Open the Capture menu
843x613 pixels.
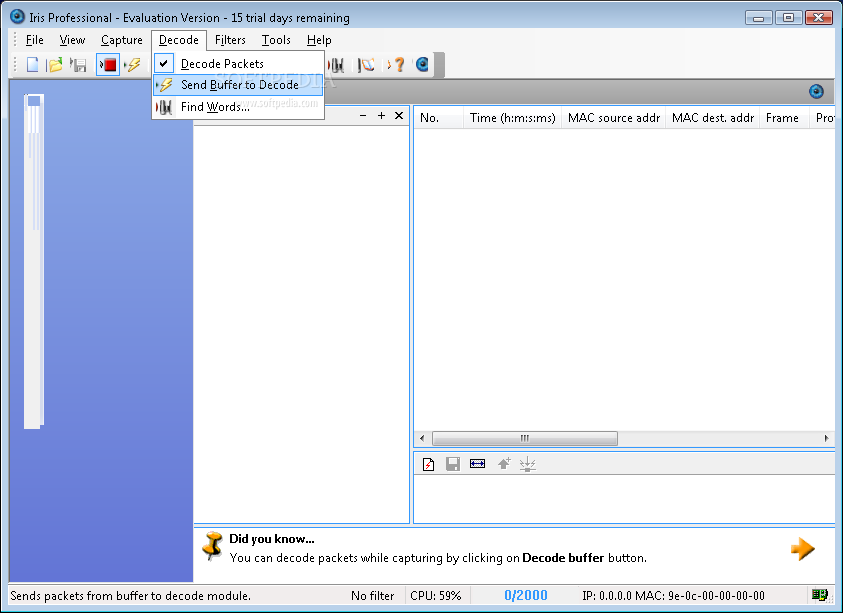click(x=122, y=40)
